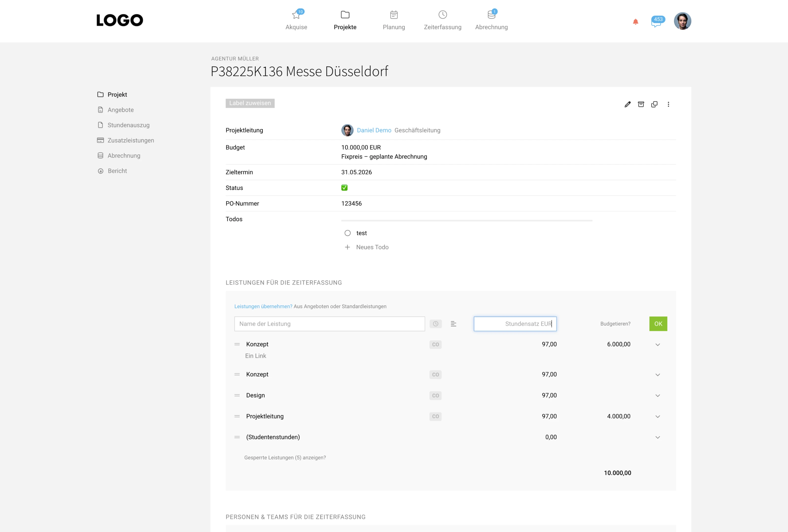Click the description lines icon in service row
The width and height of the screenshot is (788, 532).
pyautogui.click(x=453, y=324)
